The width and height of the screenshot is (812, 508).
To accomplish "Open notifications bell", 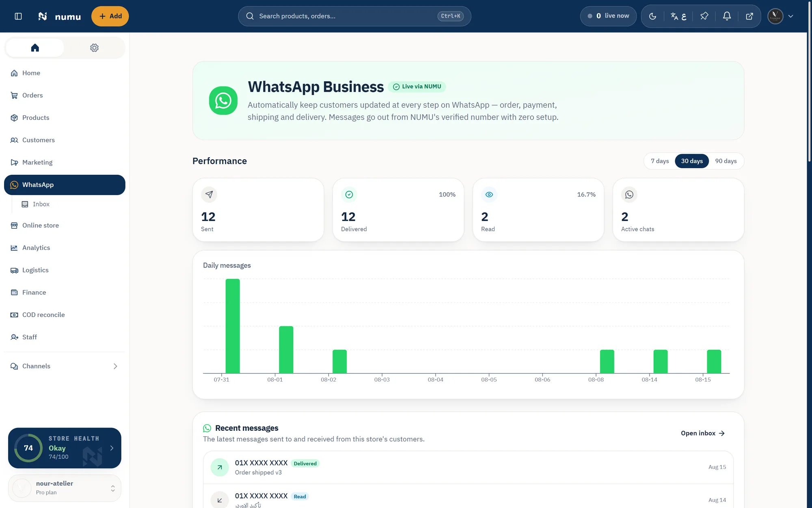I will point(727,16).
